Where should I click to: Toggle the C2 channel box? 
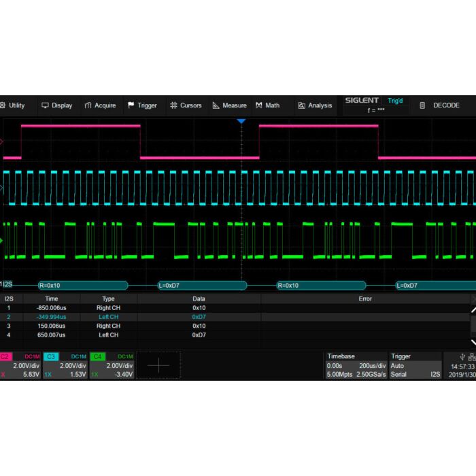click(x=20, y=365)
